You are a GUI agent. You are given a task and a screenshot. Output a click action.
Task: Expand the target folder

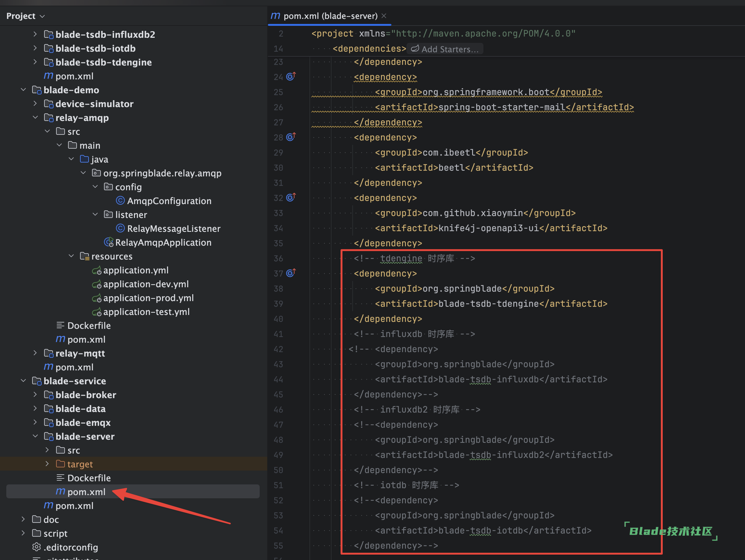coord(47,464)
